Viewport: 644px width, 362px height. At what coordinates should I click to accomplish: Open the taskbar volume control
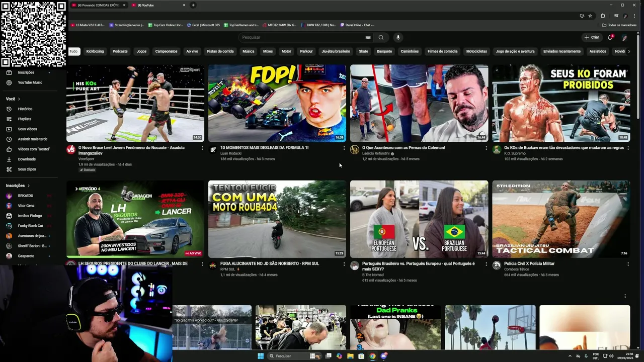click(x=611, y=356)
